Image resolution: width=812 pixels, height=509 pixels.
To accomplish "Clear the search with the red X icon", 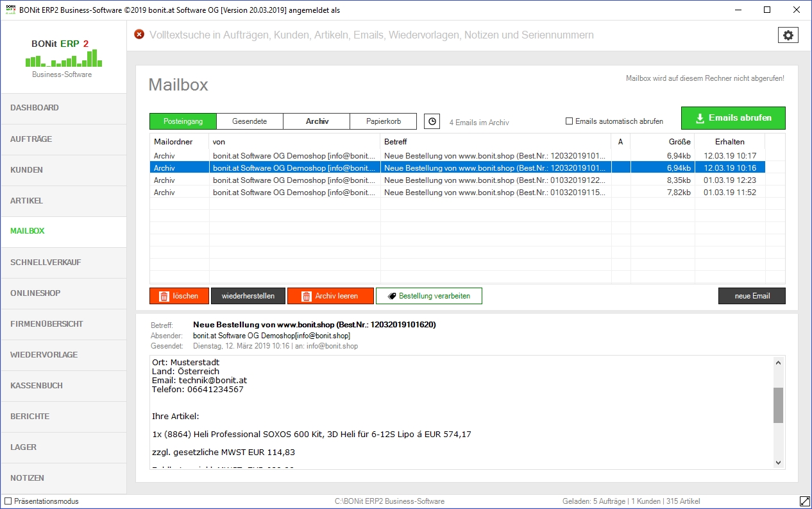I will (x=139, y=35).
